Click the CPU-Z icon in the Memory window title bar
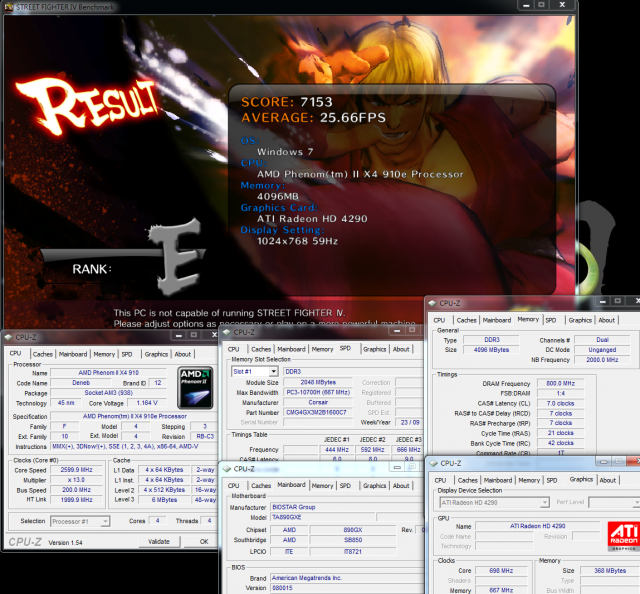The height and width of the screenshot is (594, 640). tap(432, 303)
